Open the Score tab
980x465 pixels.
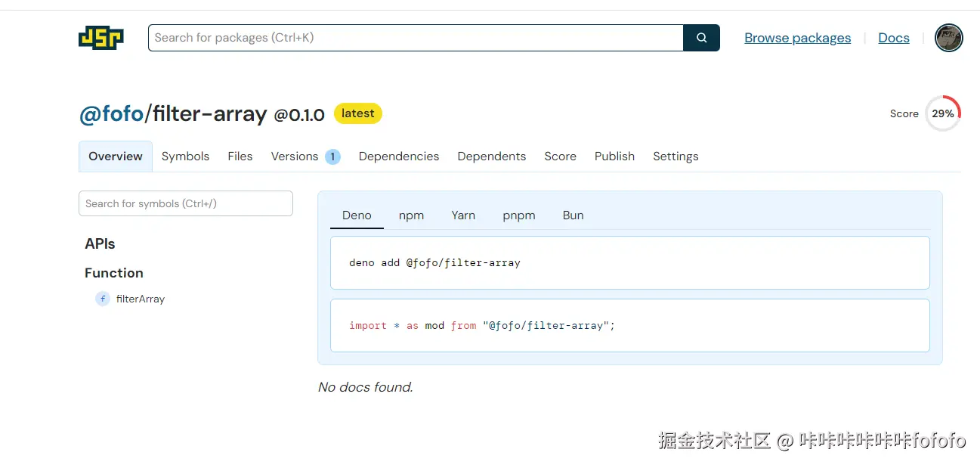click(561, 157)
